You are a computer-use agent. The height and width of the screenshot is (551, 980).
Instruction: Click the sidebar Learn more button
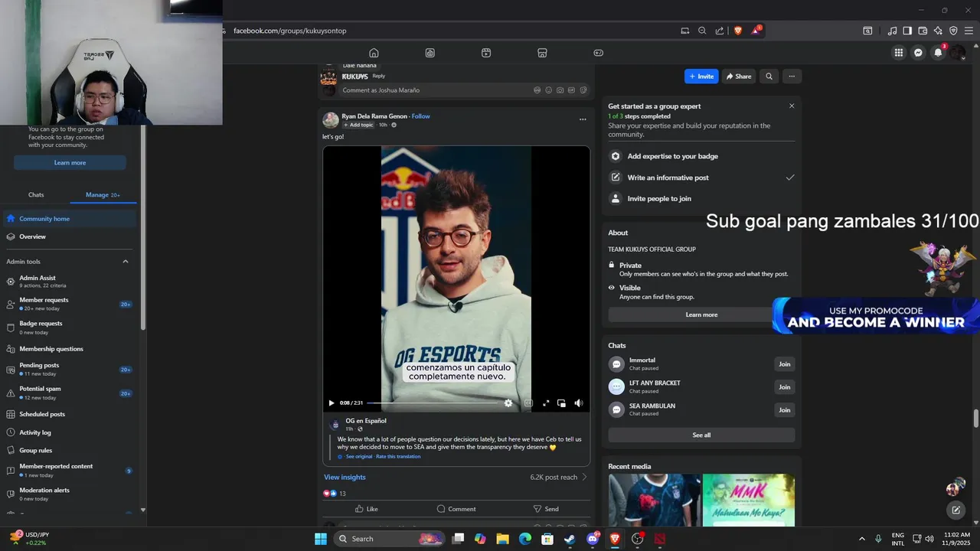pos(70,163)
